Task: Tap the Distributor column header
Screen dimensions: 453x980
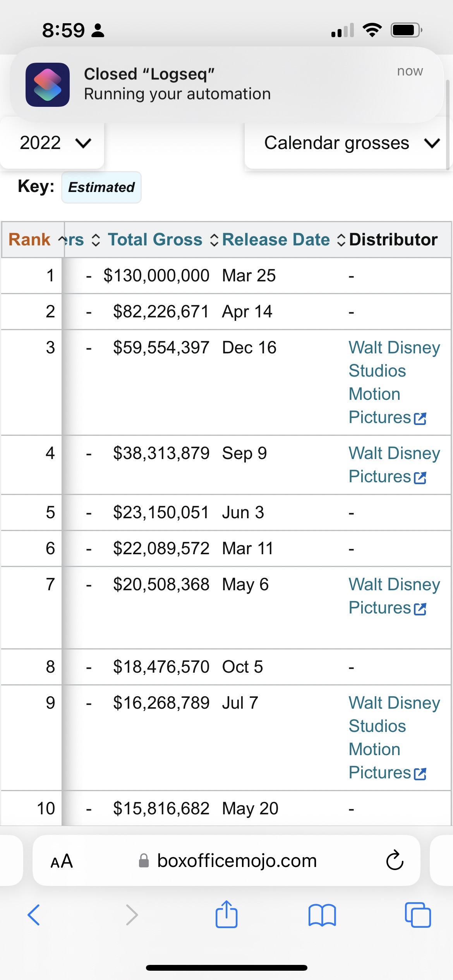Action: point(393,240)
